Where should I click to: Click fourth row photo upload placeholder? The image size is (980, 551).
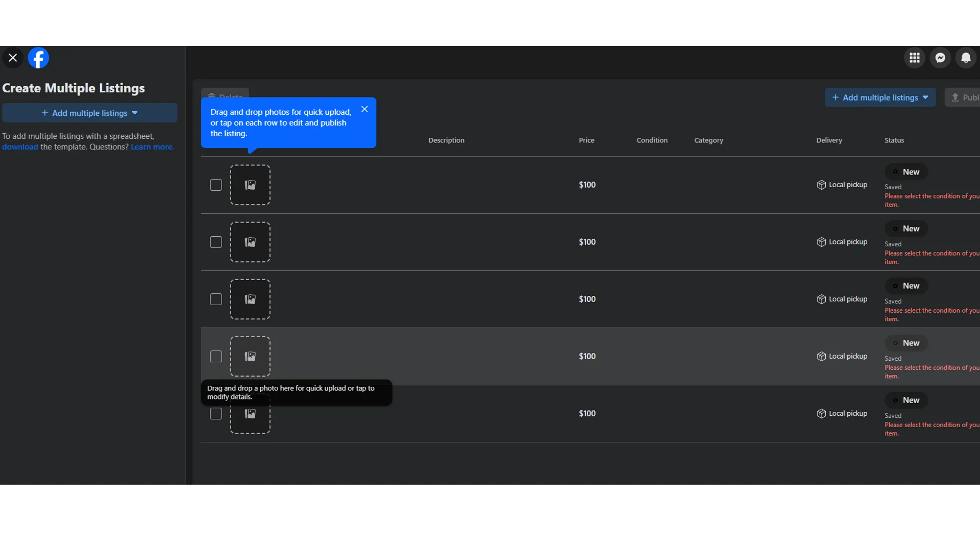pyautogui.click(x=250, y=356)
